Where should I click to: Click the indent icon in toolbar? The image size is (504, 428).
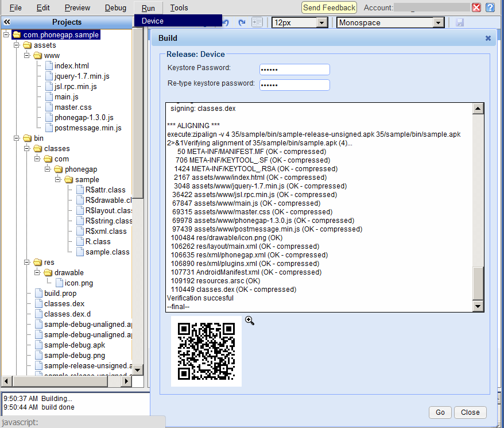(x=257, y=22)
